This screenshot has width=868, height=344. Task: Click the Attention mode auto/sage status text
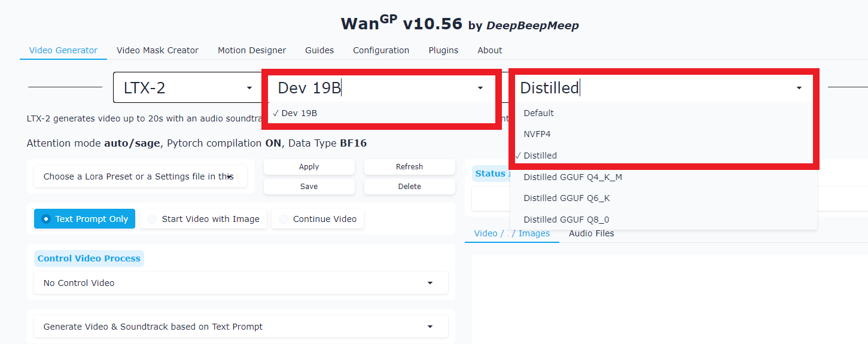point(197,144)
